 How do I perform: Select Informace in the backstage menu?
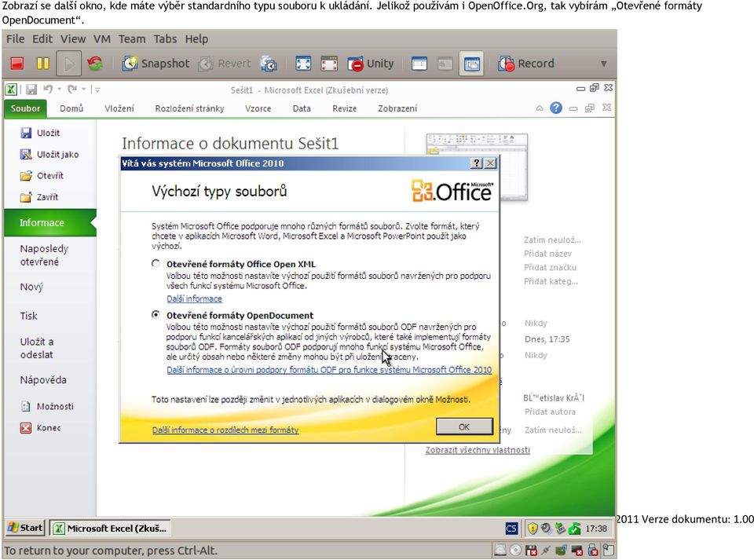coord(50,222)
